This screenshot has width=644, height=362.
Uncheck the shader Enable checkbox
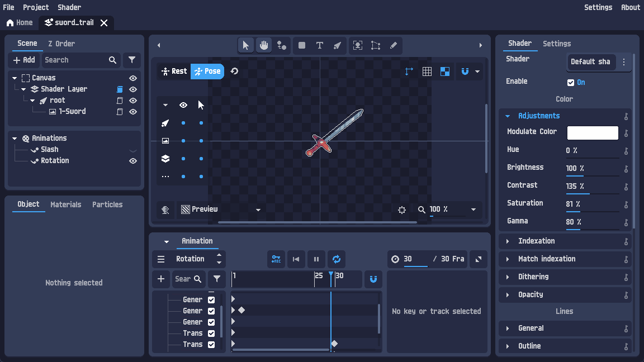571,83
